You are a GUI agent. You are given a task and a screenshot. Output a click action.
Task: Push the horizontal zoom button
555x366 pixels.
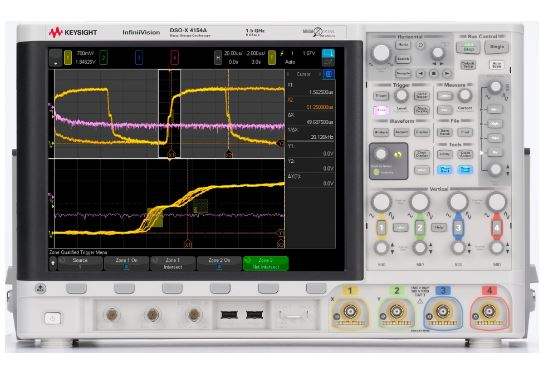coord(420,45)
